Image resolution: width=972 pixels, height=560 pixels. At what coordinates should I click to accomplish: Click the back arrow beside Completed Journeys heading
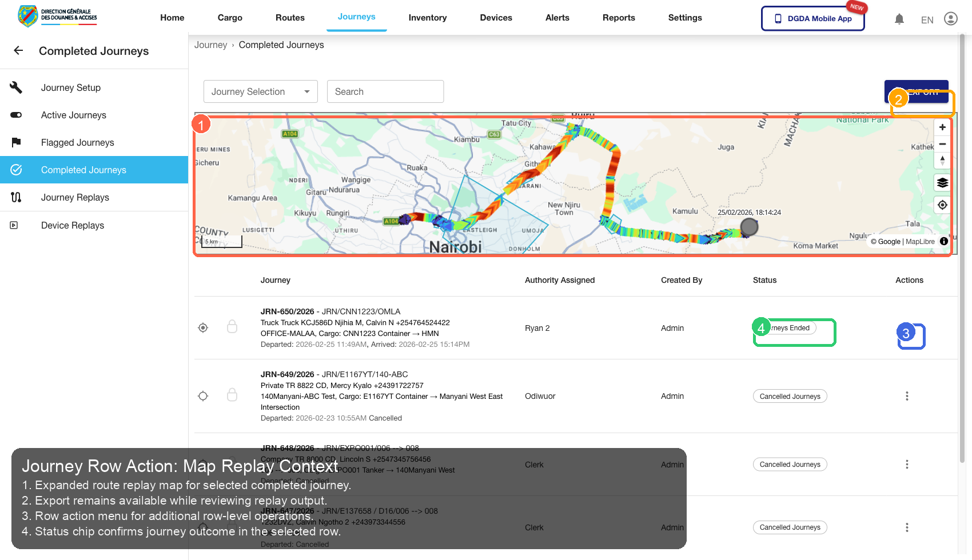point(18,50)
